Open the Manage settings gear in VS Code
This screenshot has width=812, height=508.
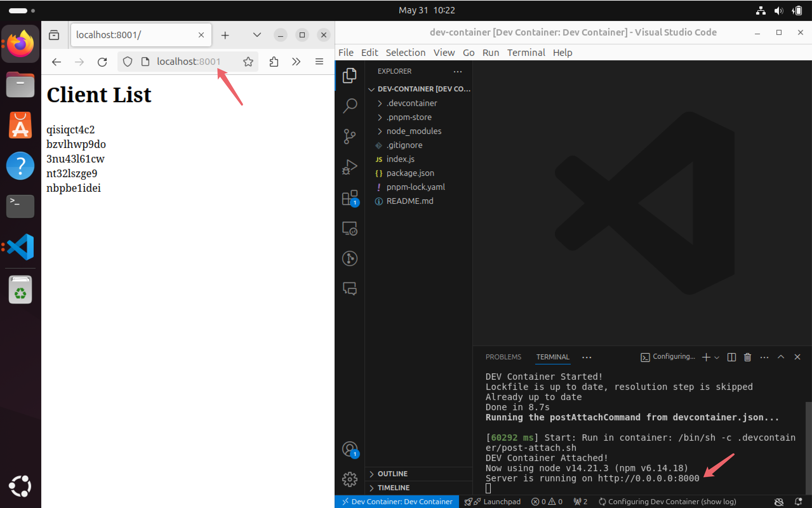pos(349,479)
